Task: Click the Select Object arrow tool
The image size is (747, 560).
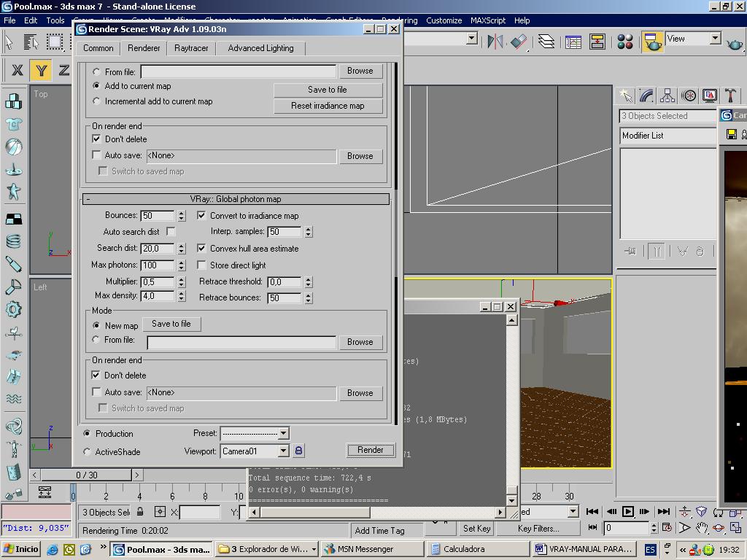Action: 9,42
